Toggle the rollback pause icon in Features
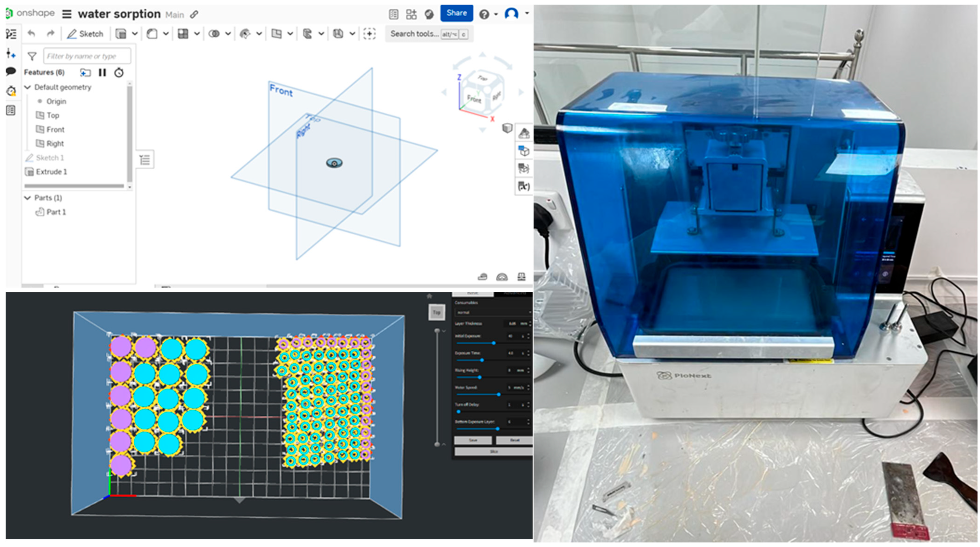 click(102, 72)
